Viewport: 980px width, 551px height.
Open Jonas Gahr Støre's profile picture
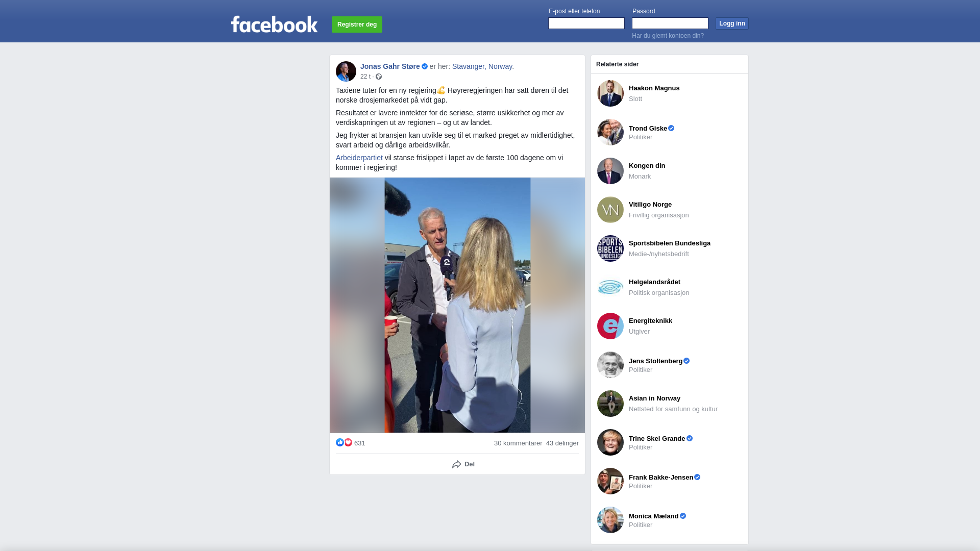click(x=346, y=71)
